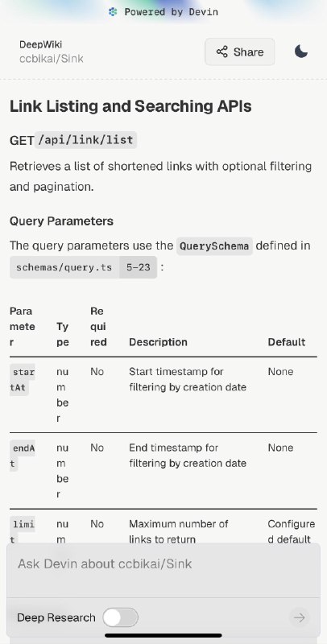The image size is (327, 644).
Task: Click the Link Listing and Searching APIs heading
Action: tap(130, 106)
